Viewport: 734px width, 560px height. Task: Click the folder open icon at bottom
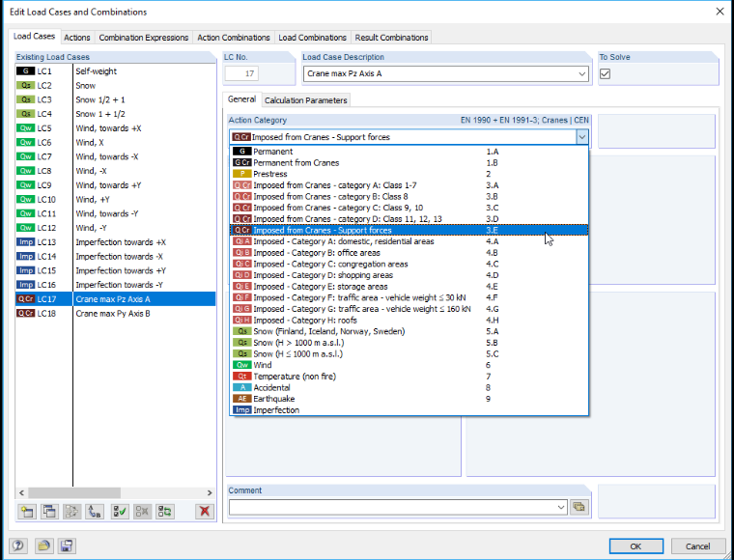pos(44,546)
